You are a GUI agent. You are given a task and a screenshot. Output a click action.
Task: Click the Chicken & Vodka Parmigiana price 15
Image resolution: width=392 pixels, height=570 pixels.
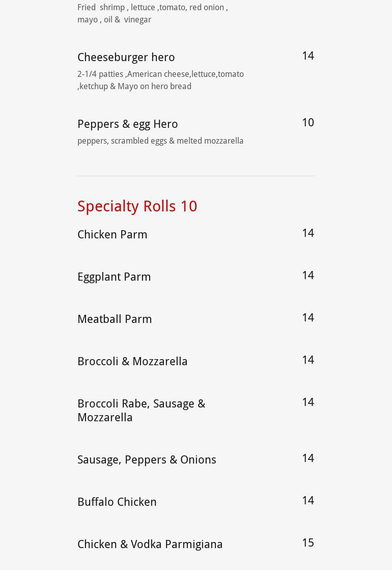tap(307, 542)
